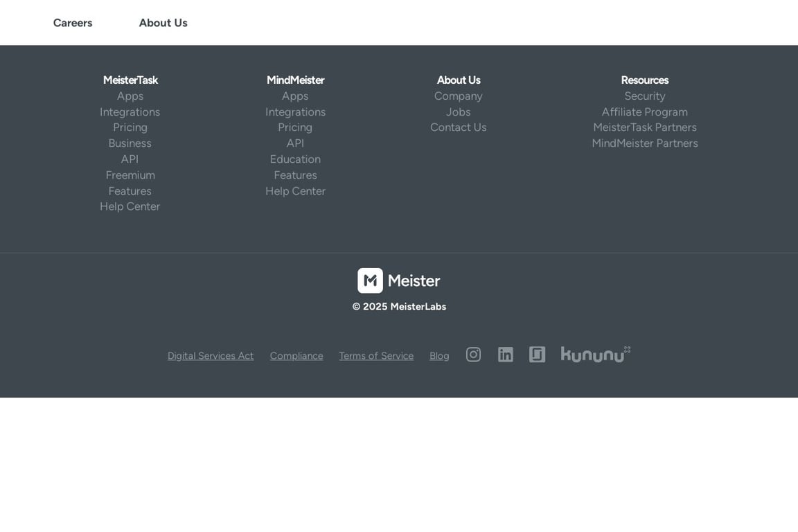798x532 pixels.
Task: Open the Instagram icon link
Action: [x=473, y=355]
